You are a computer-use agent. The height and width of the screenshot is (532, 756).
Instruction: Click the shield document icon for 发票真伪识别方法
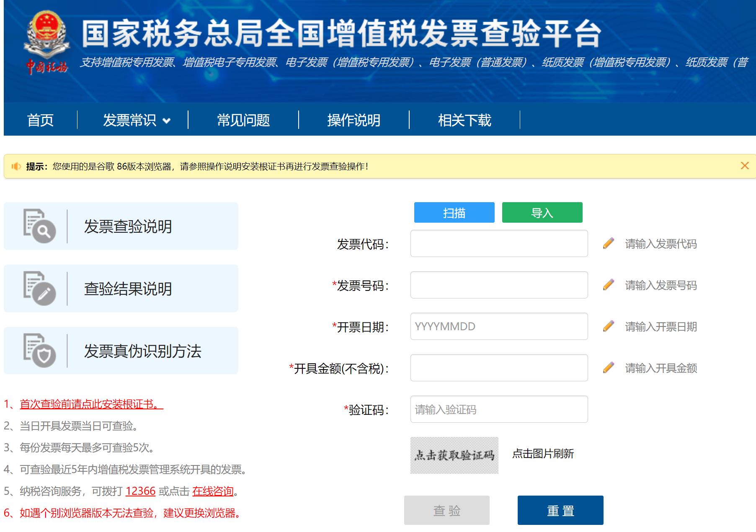click(x=39, y=351)
